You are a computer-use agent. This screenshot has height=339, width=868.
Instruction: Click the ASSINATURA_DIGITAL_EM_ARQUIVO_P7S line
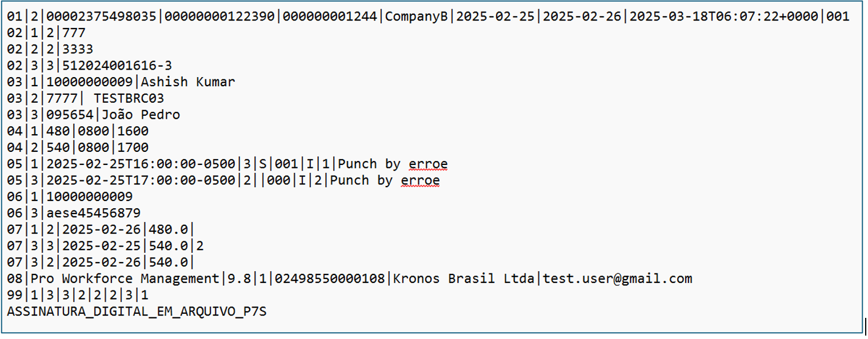[x=137, y=312]
